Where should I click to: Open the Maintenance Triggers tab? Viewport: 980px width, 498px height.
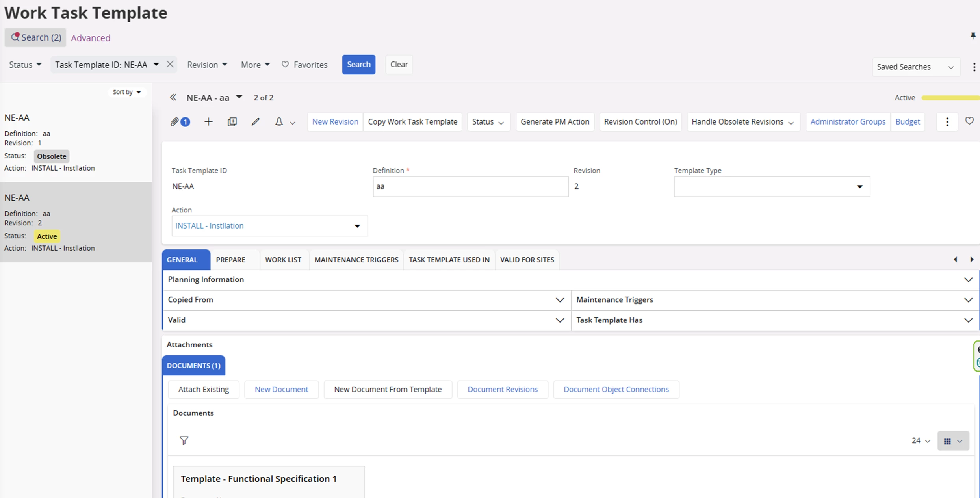pyautogui.click(x=356, y=260)
